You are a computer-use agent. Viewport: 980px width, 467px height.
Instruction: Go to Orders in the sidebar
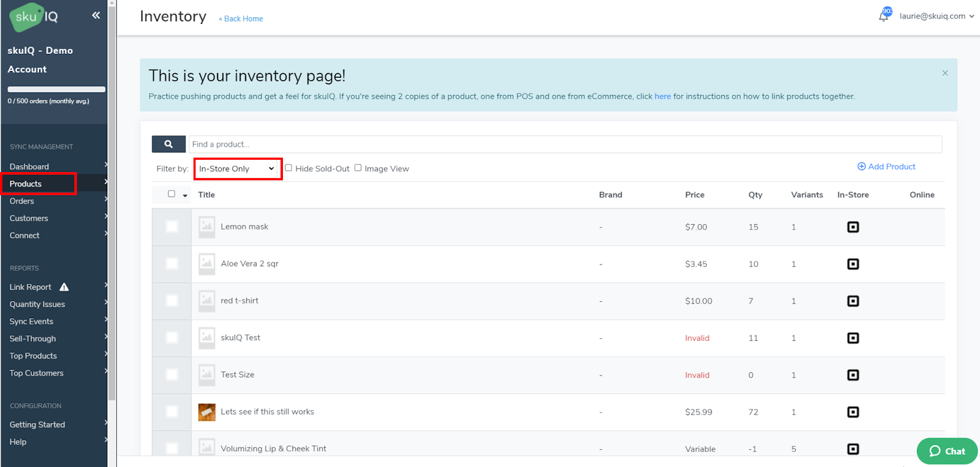pos(22,201)
